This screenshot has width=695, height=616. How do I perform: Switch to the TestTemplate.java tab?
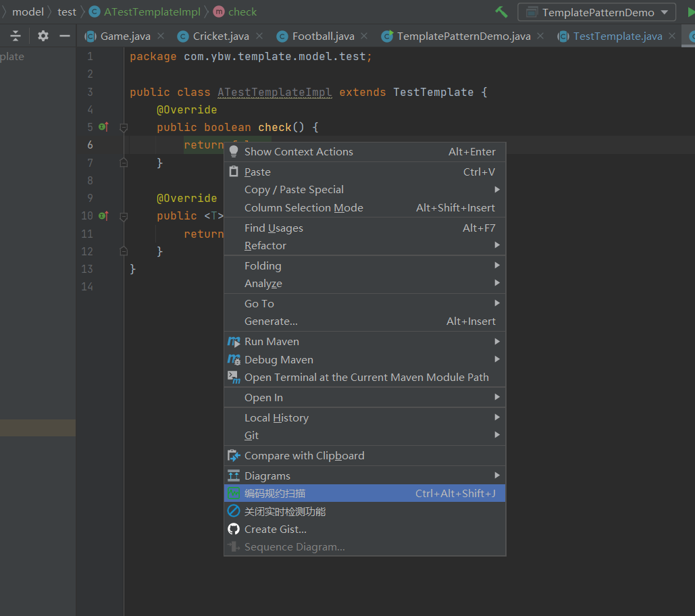[617, 36]
